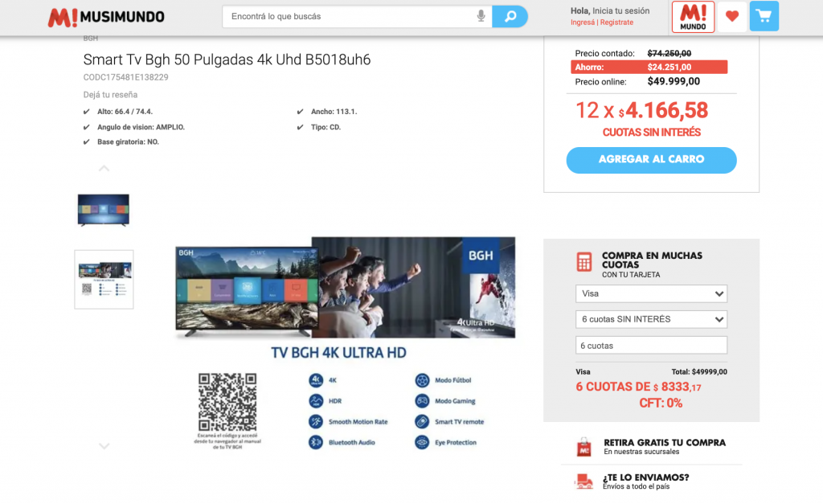The height and width of the screenshot is (504, 823).
Task: Click the 6 CUOTAS DE $8333,17 text
Action: click(x=638, y=387)
